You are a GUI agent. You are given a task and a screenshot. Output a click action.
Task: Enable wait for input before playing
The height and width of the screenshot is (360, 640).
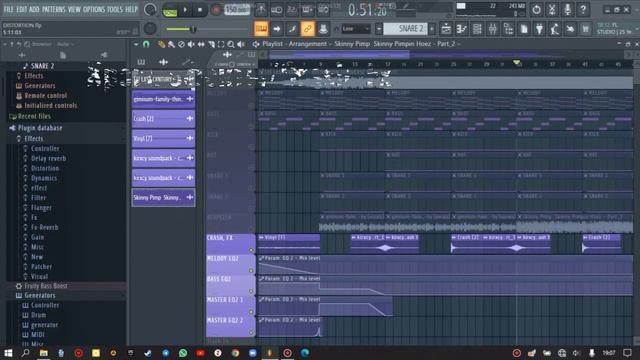[x=276, y=9]
